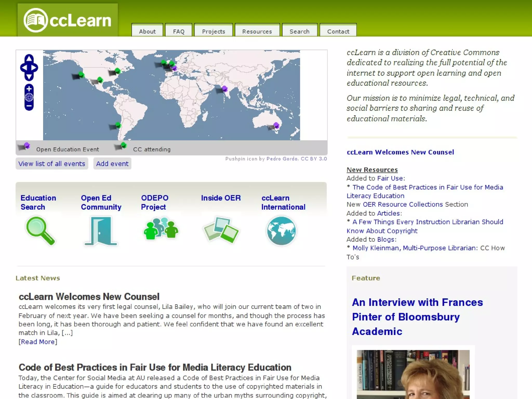Click the purple pushpin in Australia

276,125
